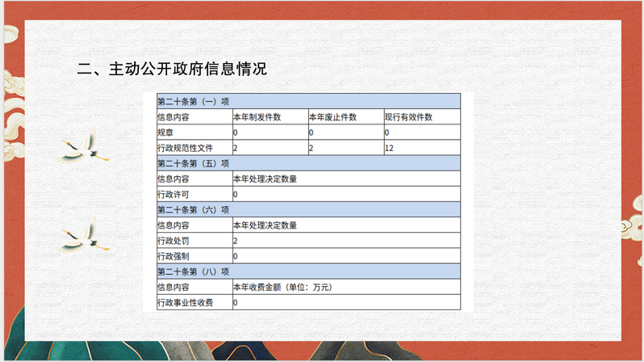Viewport: 644px width, 362px height.
Task: Click the 行政规范性文件 row label
Action: [194, 148]
